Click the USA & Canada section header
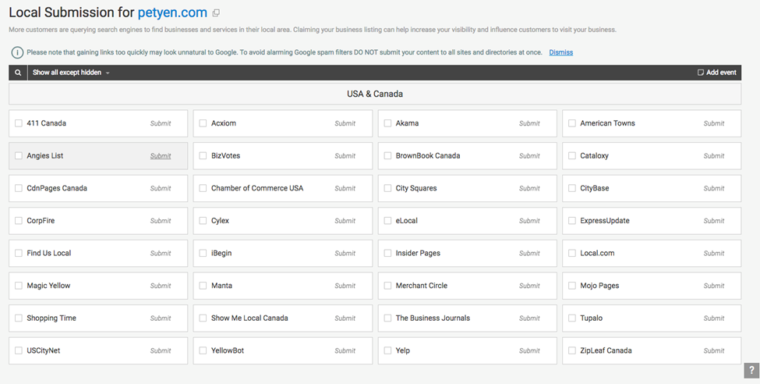The width and height of the screenshot is (760, 384). click(375, 94)
